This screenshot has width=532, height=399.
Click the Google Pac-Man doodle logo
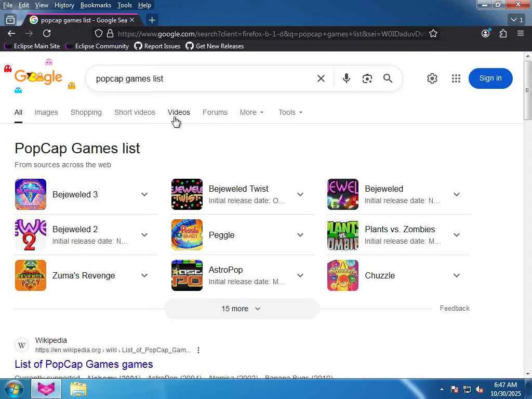click(x=38, y=77)
